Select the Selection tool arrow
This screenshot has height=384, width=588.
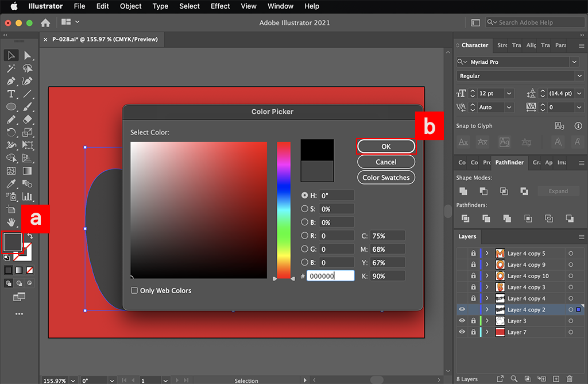(11, 56)
